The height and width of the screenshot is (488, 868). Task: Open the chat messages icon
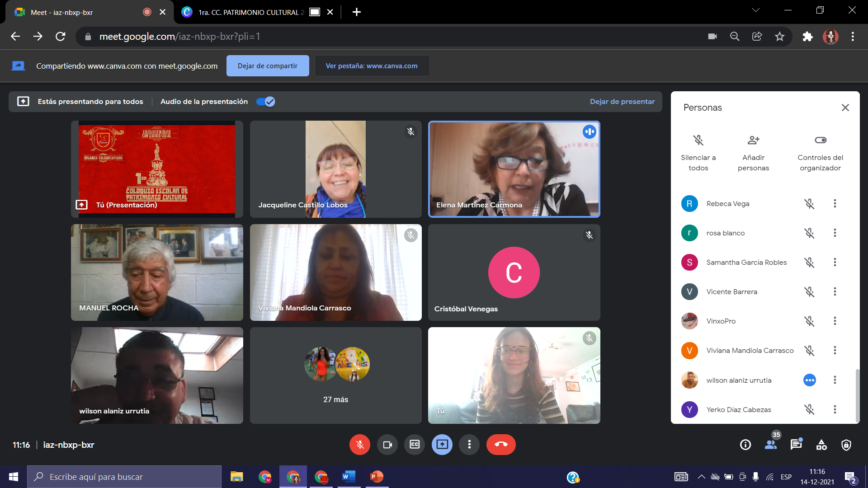tap(796, 445)
